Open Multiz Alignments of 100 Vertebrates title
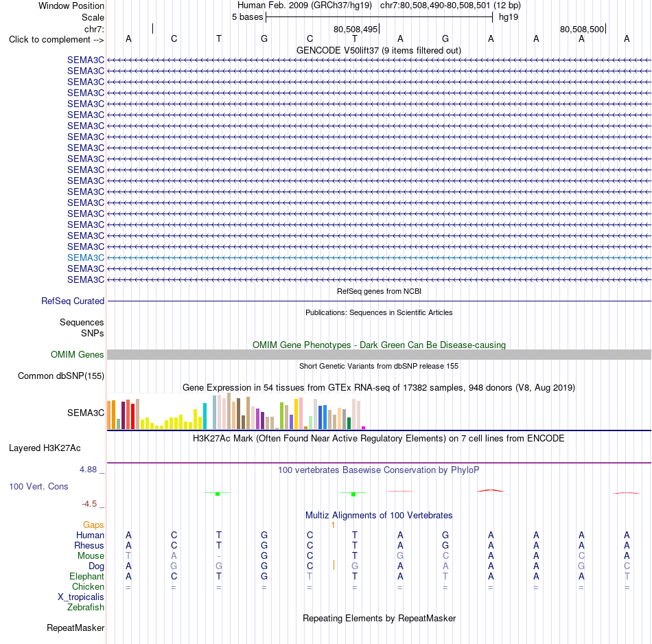 [379, 515]
